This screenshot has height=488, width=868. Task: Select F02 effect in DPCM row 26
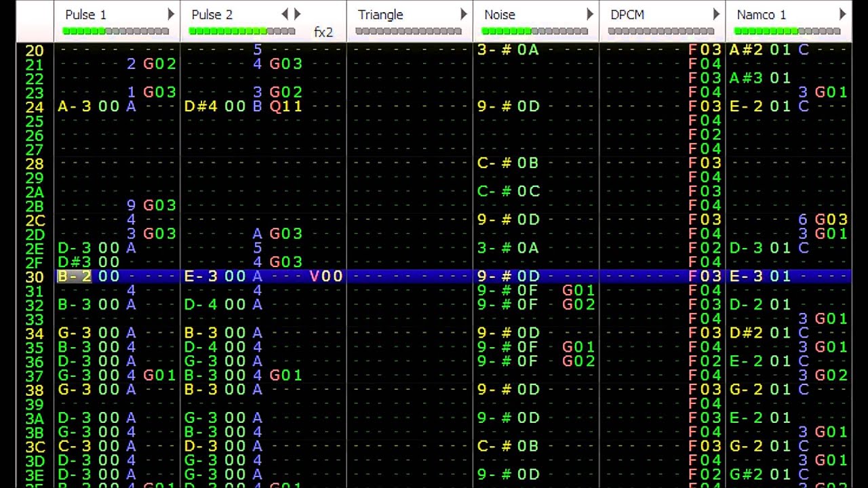(705, 134)
